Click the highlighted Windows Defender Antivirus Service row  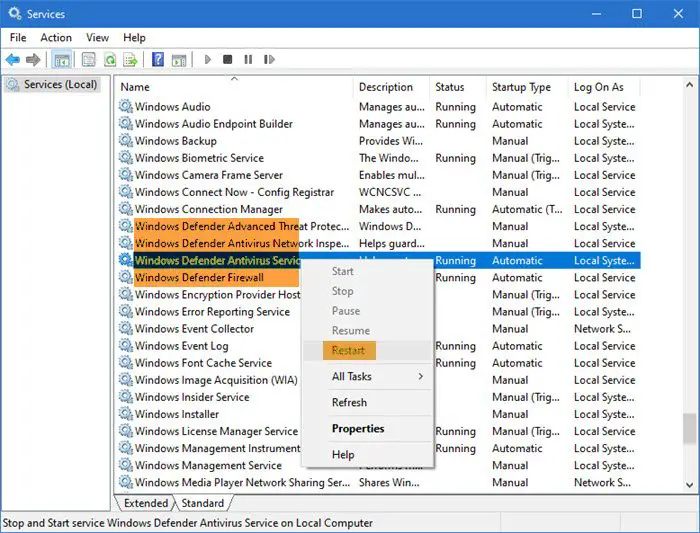[379, 260]
